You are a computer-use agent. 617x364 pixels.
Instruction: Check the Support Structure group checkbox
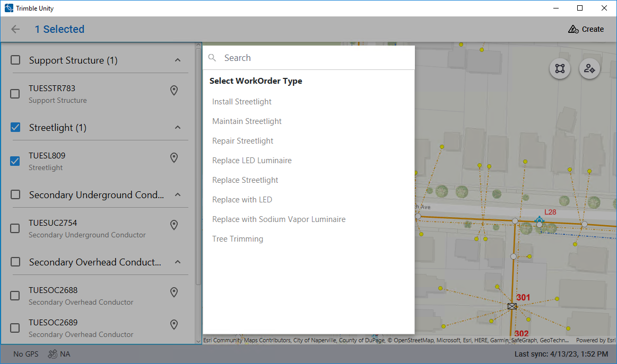click(16, 60)
